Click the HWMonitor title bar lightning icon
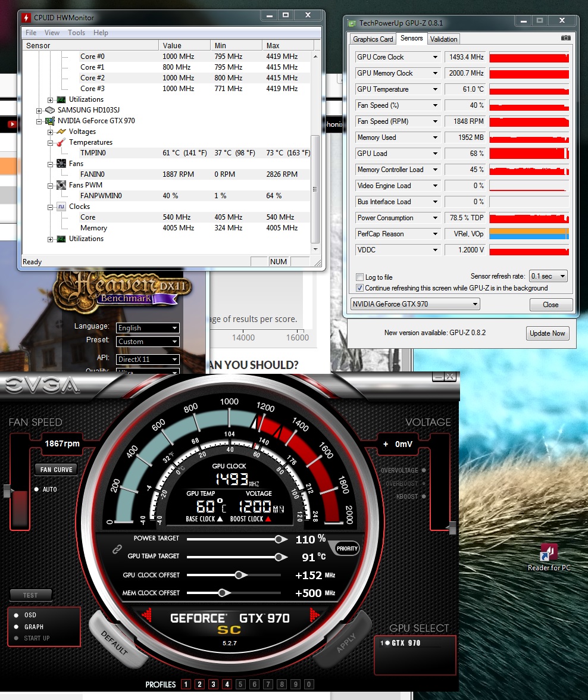588x700 pixels. pyautogui.click(x=26, y=17)
